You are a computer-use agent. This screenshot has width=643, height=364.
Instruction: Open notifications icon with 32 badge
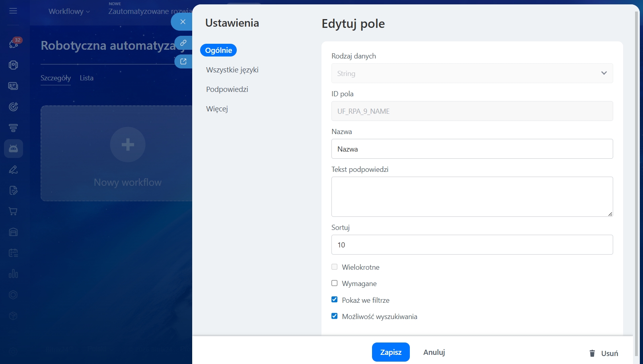(x=14, y=43)
